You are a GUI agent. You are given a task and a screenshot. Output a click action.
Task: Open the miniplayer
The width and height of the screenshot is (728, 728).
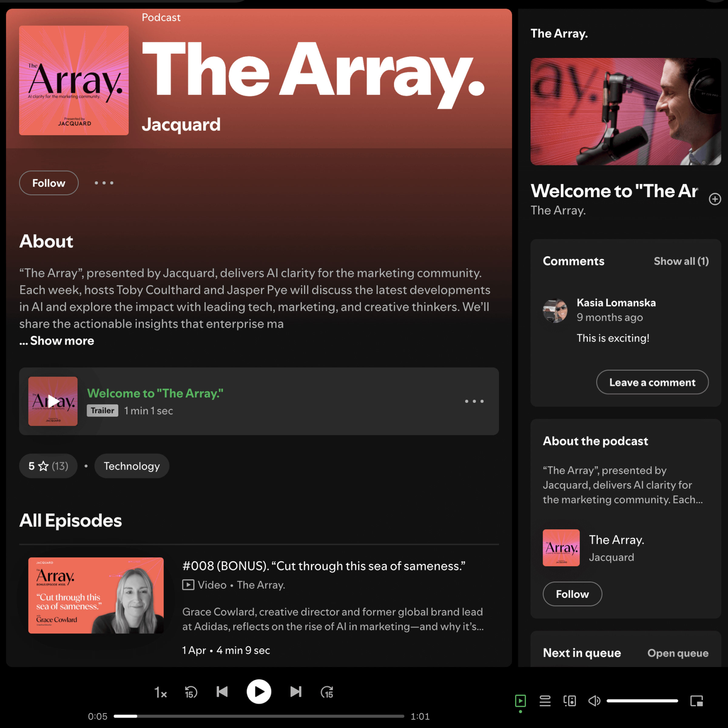(696, 701)
